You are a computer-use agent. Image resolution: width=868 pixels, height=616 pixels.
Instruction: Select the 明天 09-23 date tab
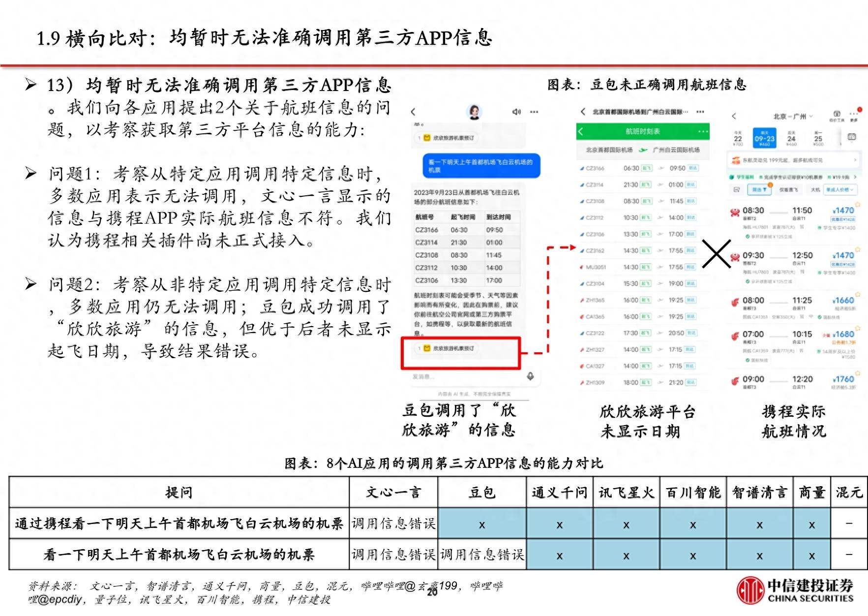[764, 138]
